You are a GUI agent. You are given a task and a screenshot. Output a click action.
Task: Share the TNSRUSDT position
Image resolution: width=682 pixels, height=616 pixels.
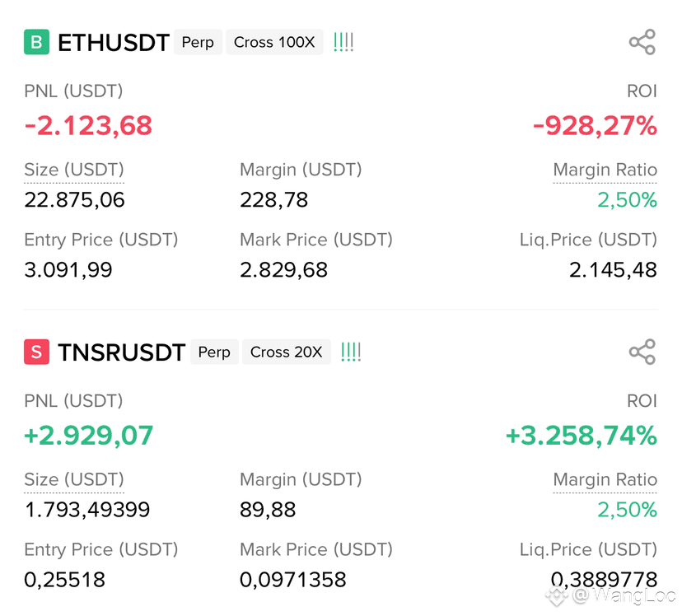642,352
